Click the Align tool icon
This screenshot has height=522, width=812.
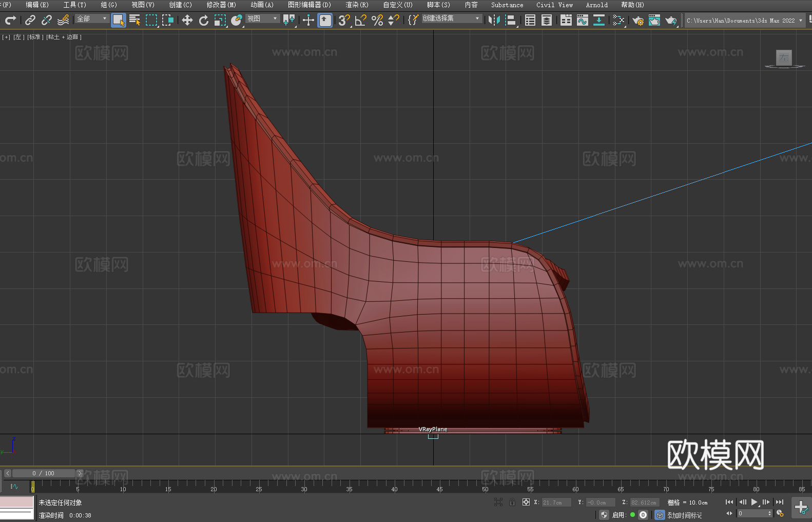[511, 20]
